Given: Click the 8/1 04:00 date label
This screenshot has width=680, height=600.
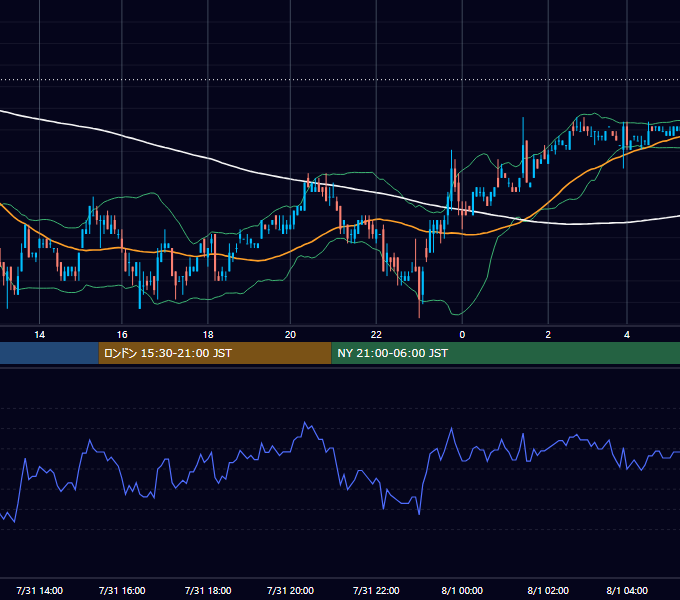Looking at the screenshot, I should pos(627,590).
